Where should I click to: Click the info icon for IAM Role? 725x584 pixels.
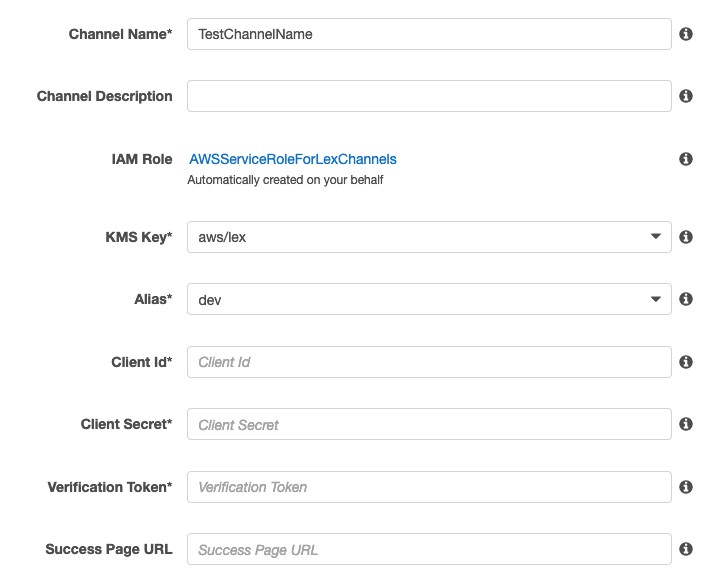686,159
